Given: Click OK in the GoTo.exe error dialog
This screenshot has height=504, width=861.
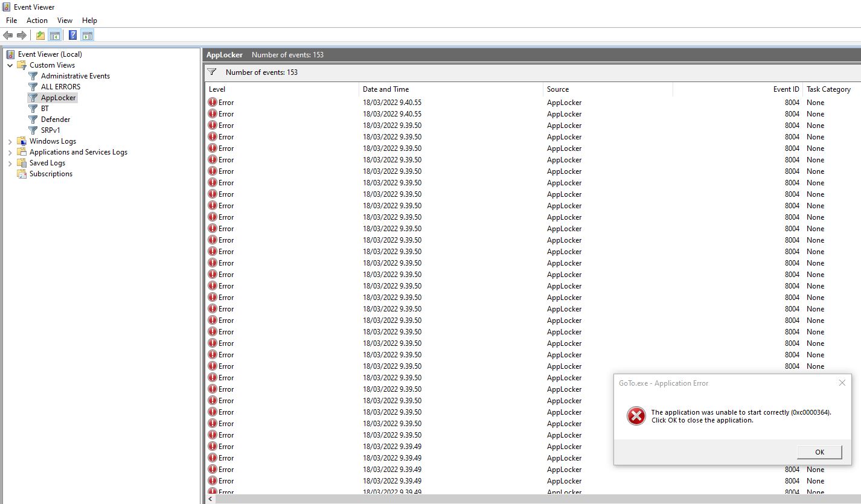Looking at the screenshot, I should (819, 452).
